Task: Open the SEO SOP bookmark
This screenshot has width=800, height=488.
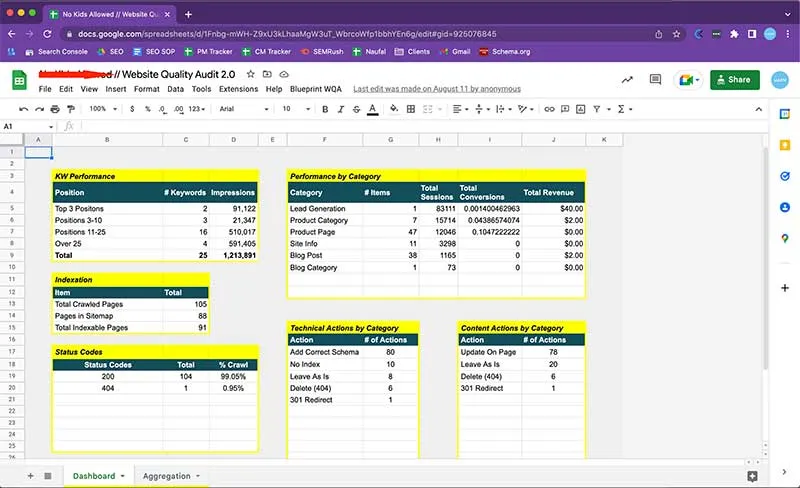Action: (154, 52)
